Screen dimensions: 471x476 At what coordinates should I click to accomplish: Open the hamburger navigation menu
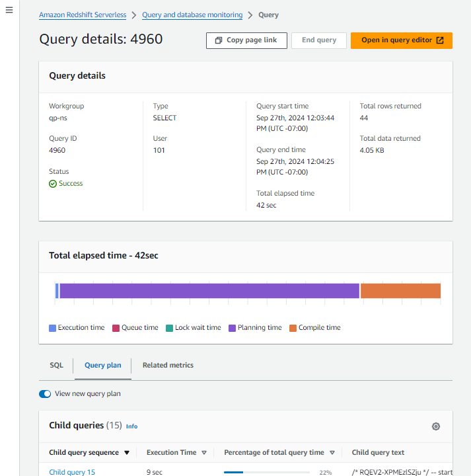click(9, 11)
